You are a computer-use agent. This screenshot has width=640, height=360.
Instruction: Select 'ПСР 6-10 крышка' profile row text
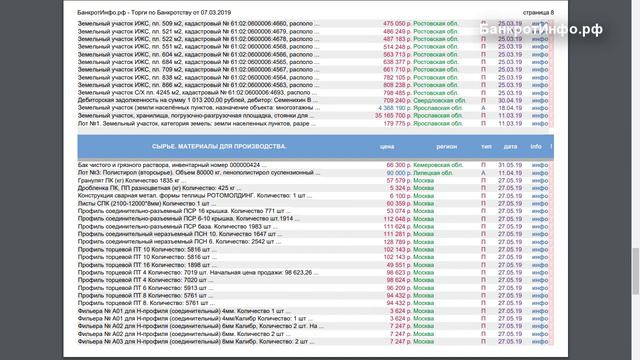(189, 219)
